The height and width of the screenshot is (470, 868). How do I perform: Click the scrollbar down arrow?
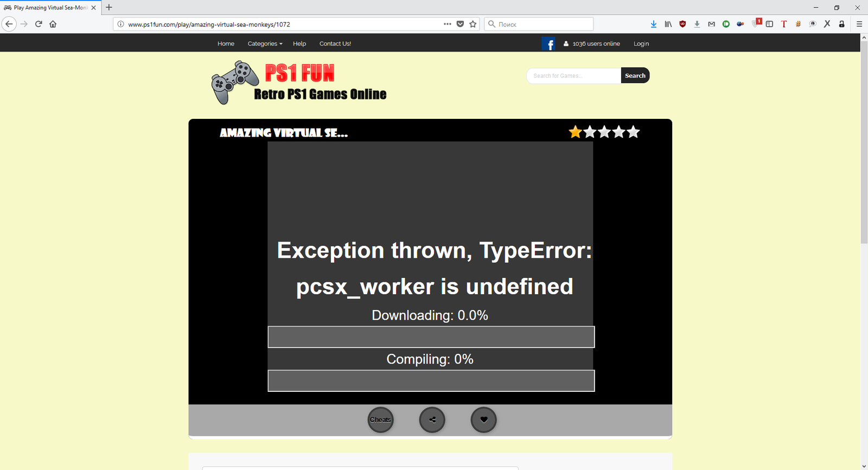click(x=864, y=466)
